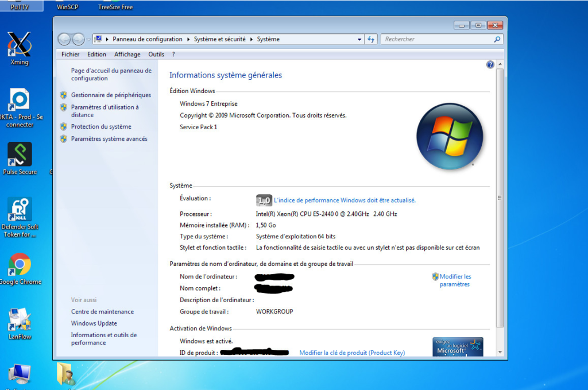
Task: Maximize the Système window
Action: 478,25
